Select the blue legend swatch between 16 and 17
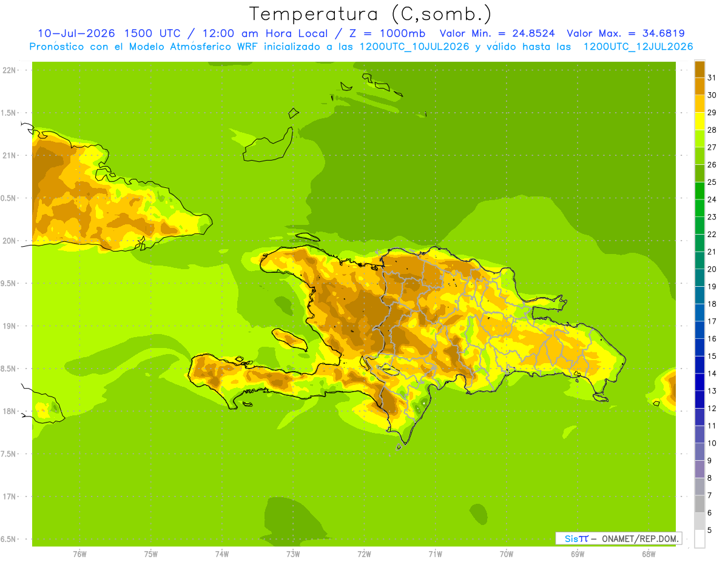The height and width of the screenshot is (562, 728). (699, 330)
